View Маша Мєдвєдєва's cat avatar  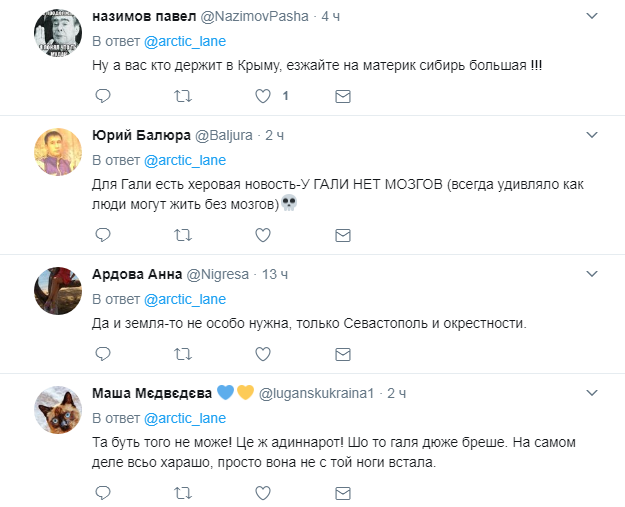coord(58,410)
